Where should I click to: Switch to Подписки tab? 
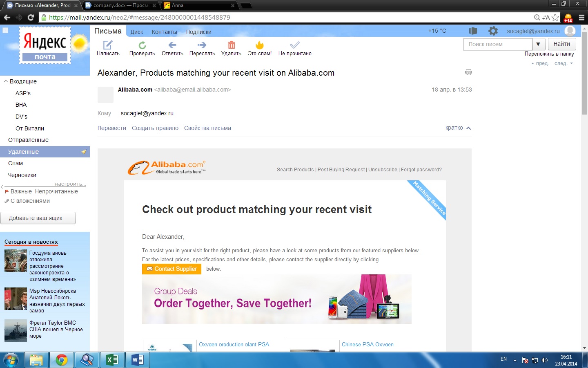click(199, 32)
